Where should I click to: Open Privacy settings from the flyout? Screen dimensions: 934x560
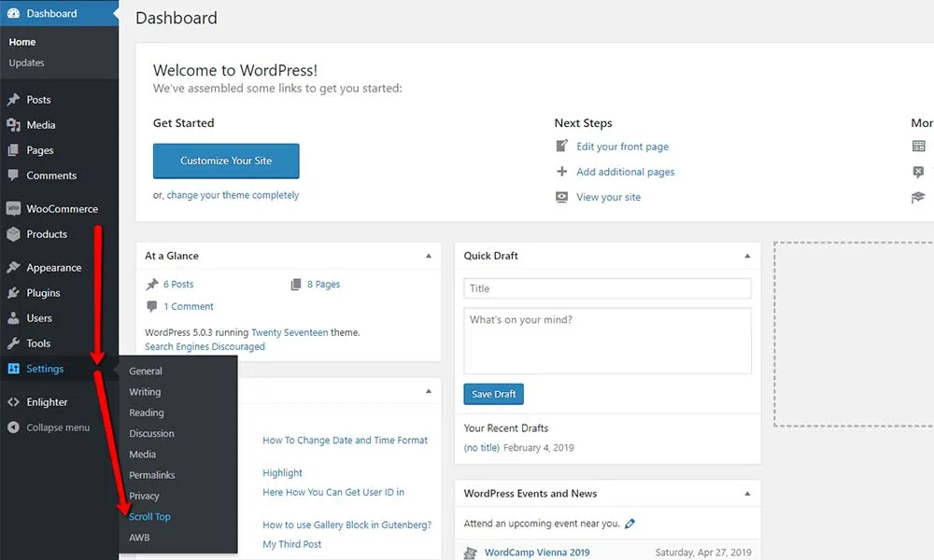point(144,496)
